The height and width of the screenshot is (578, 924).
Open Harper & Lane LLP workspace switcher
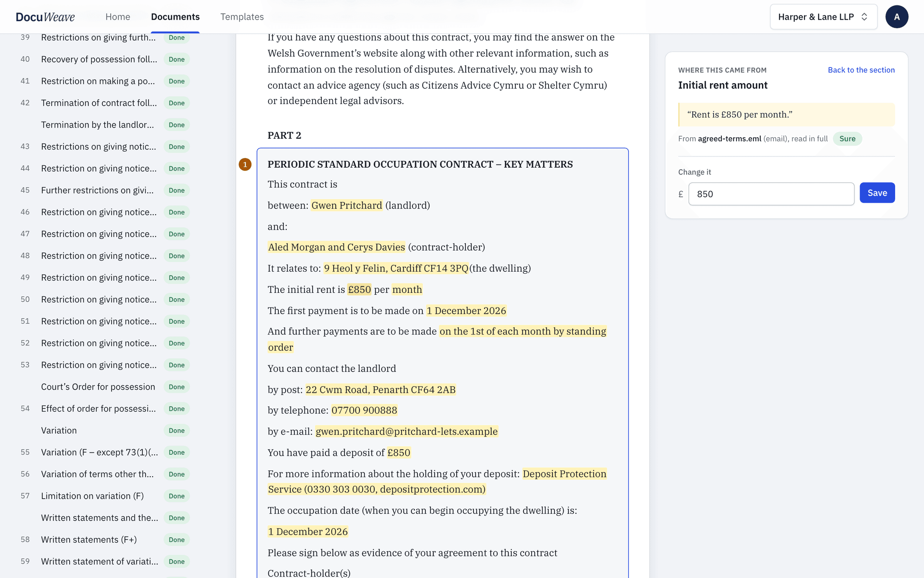(824, 17)
